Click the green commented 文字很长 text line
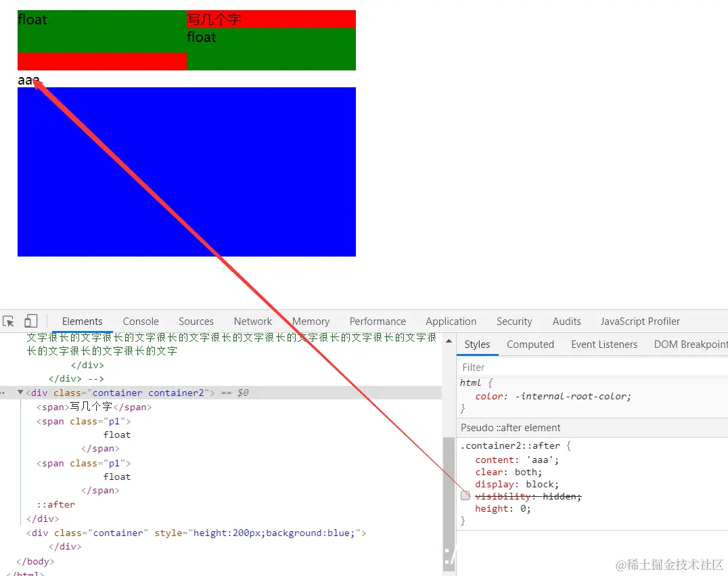Screen dimensions: 728x576 [x=231, y=344]
